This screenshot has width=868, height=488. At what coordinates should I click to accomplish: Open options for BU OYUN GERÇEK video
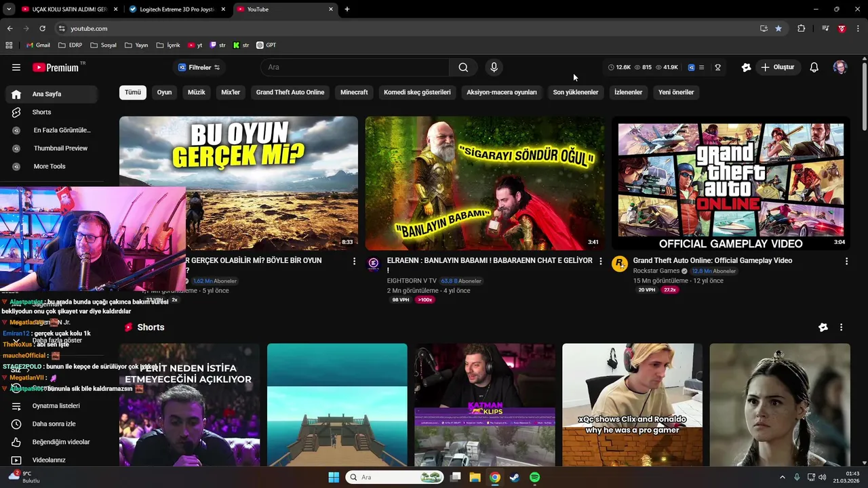tap(354, 261)
